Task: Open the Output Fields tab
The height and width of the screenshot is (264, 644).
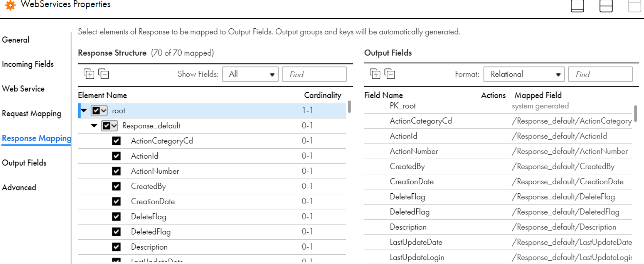Action: pos(24,163)
